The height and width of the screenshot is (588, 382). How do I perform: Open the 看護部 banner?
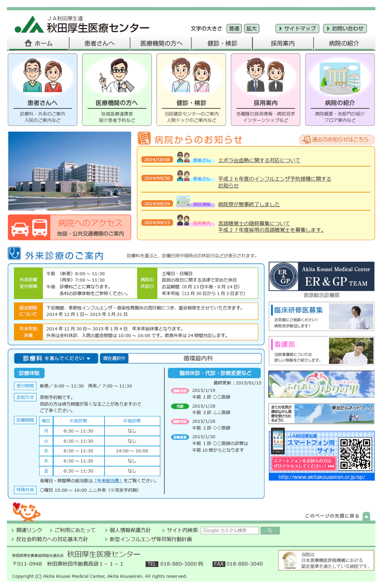click(321, 351)
